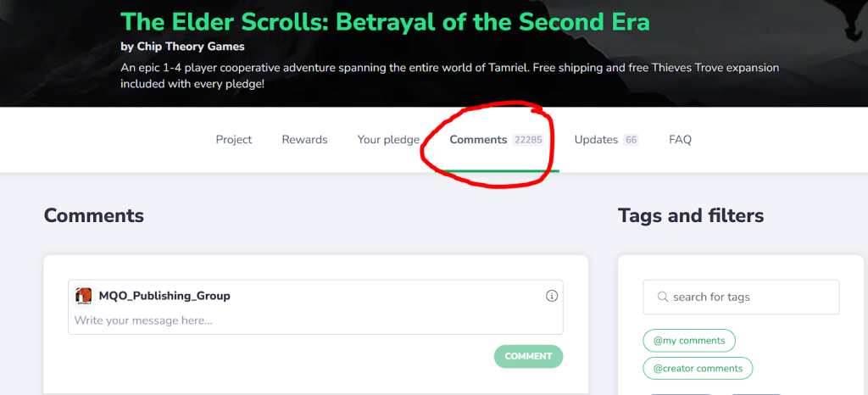
Task: Open the Project tab
Action: (234, 140)
